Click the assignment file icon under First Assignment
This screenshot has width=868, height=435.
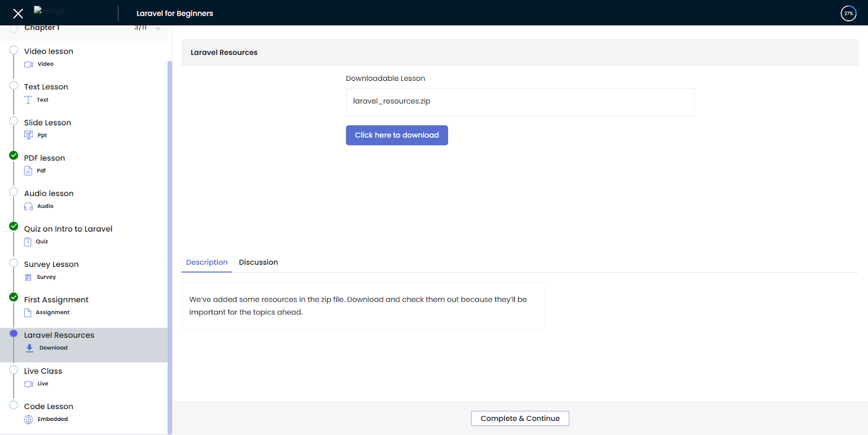pos(28,313)
